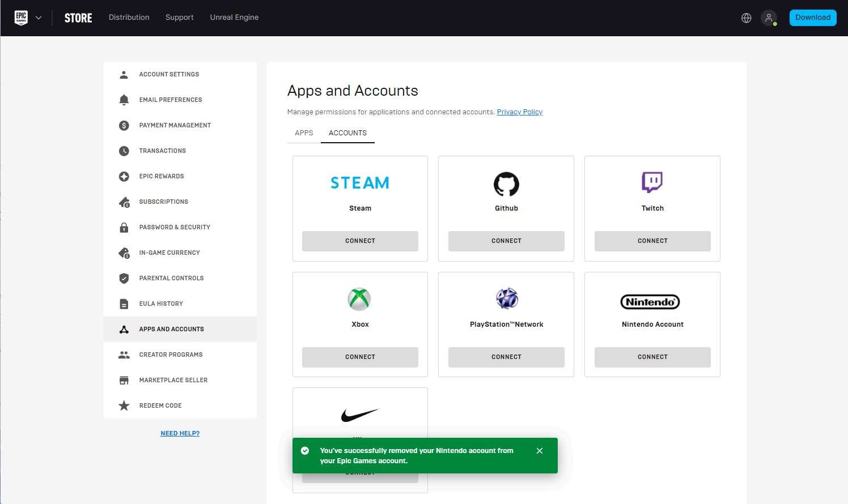The height and width of the screenshot is (504, 848).
Task: Go to Parental Controls in the sidebar
Action: (x=180, y=278)
